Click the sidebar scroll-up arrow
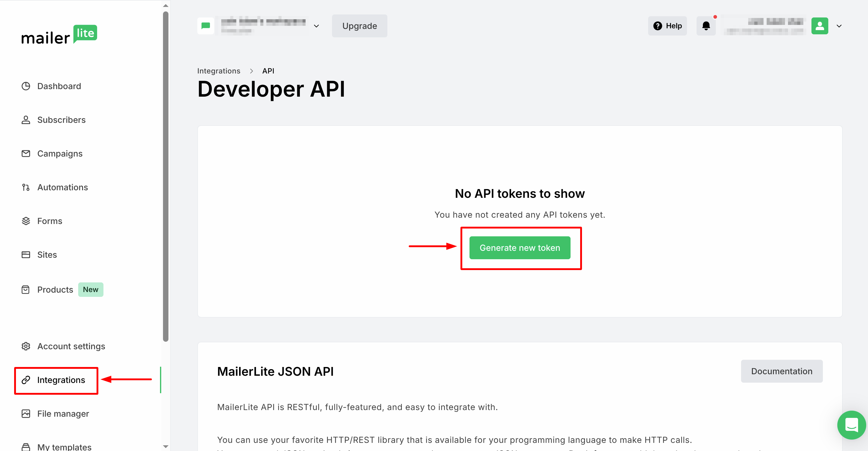868x451 pixels. (x=165, y=5)
